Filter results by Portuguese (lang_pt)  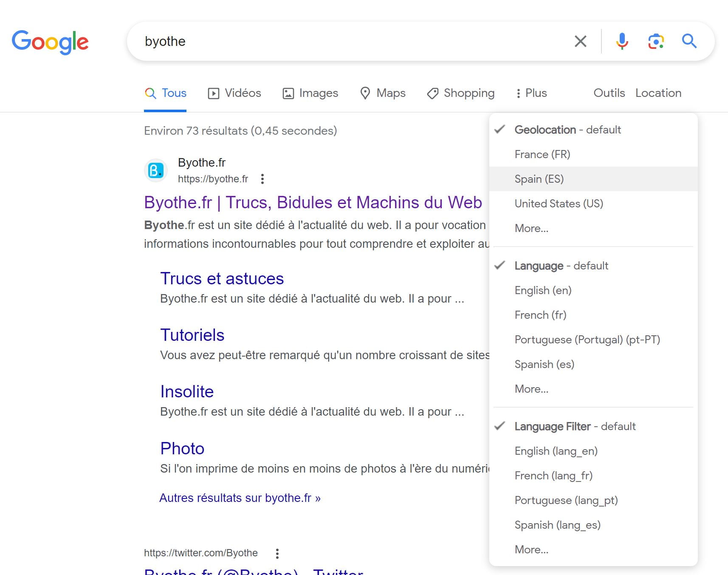pyautogui.click(x=593, y=500)
